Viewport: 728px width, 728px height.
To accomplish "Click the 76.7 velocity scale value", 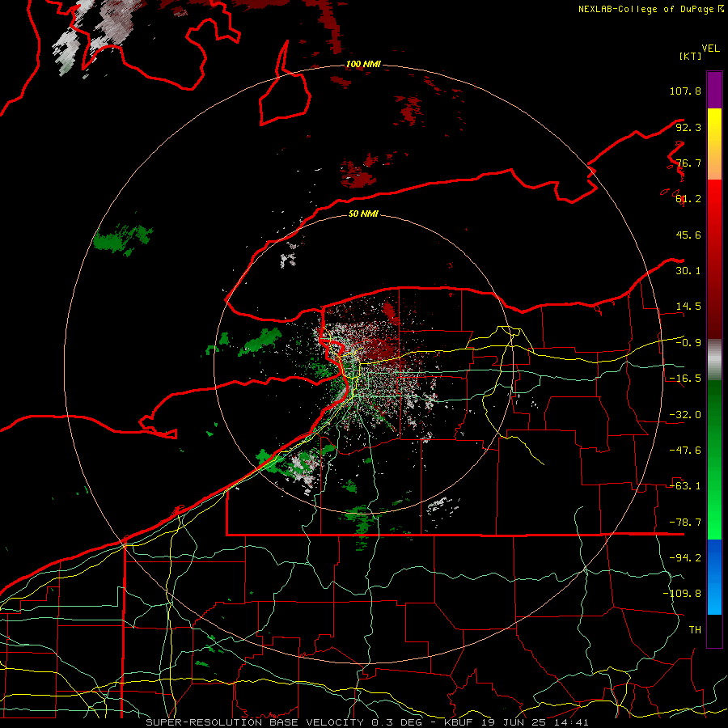I will [688, 163].
